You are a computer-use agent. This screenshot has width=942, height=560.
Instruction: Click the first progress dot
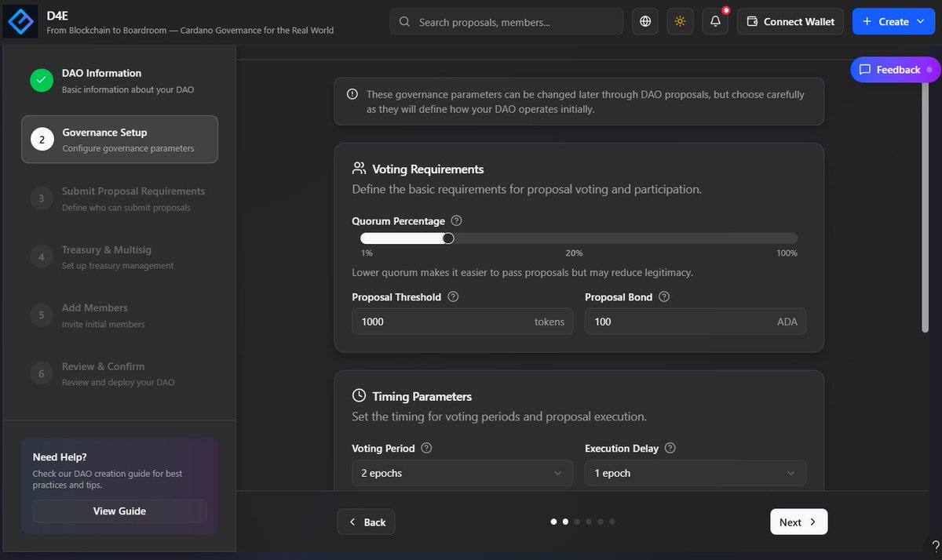point(553,522)
